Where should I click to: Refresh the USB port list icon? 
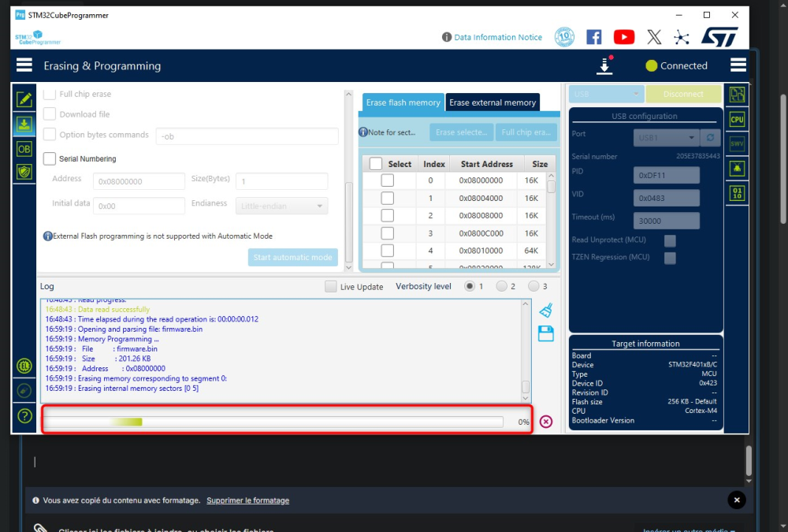pos(710,137)
